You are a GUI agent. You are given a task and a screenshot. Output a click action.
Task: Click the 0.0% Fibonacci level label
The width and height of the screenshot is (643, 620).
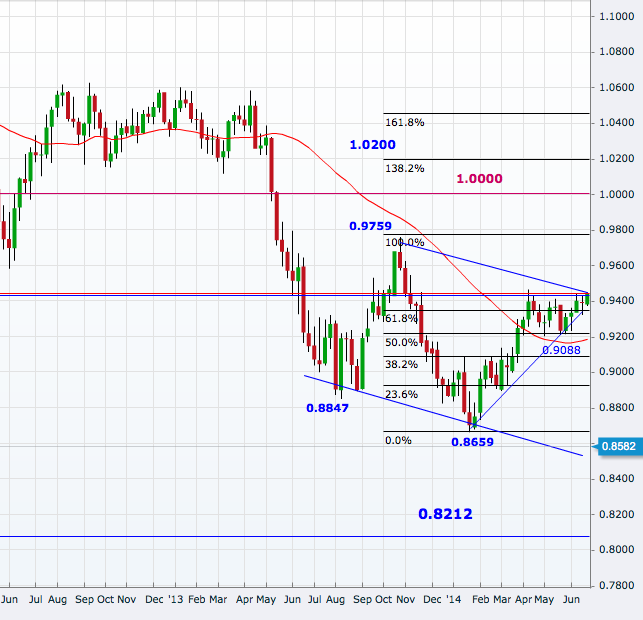click(x=398, y=440)
